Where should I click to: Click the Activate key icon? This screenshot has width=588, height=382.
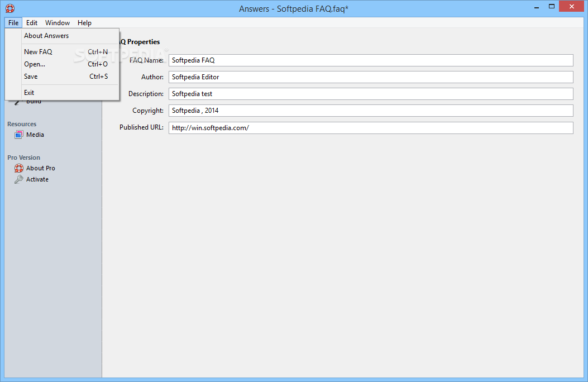pyautogui.click(x=19, y=180)
